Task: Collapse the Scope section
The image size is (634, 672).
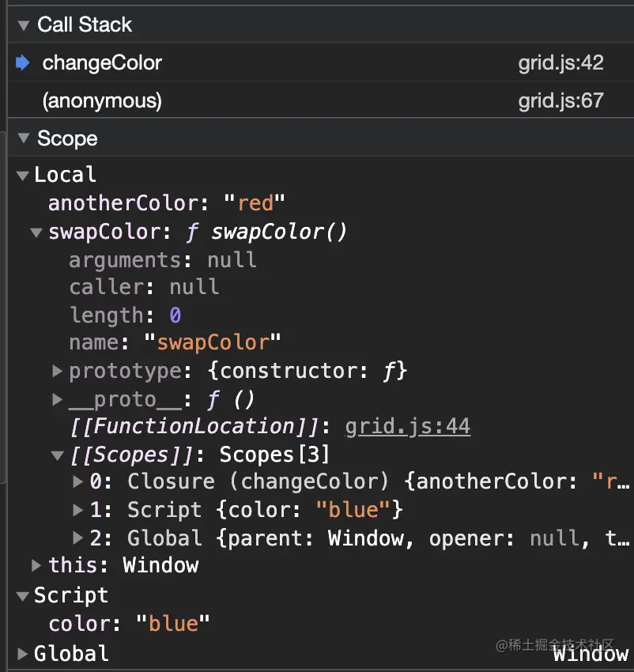Action: (x=23, y=139)
